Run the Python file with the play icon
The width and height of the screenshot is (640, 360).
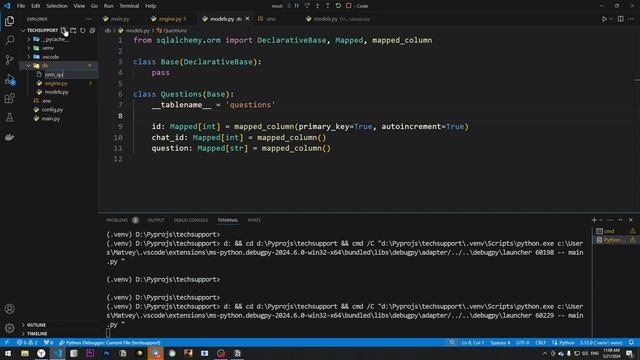click(x=604, y=19)
